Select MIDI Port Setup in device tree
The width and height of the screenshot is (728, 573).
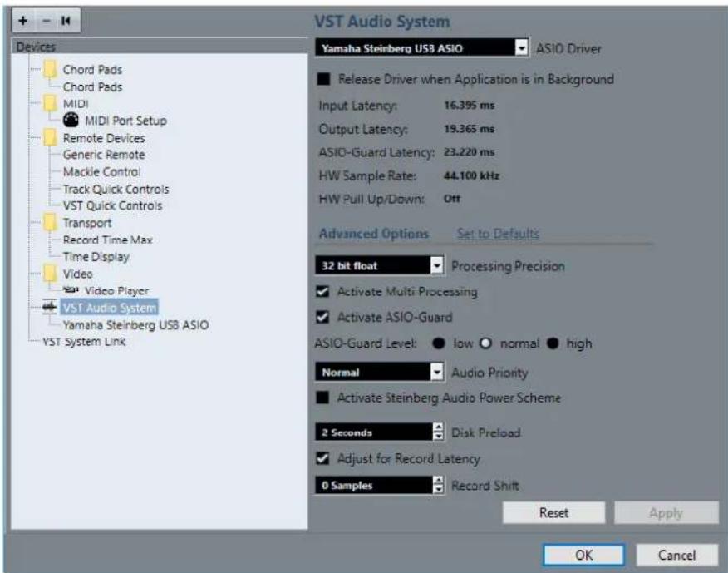pos(125,121)
